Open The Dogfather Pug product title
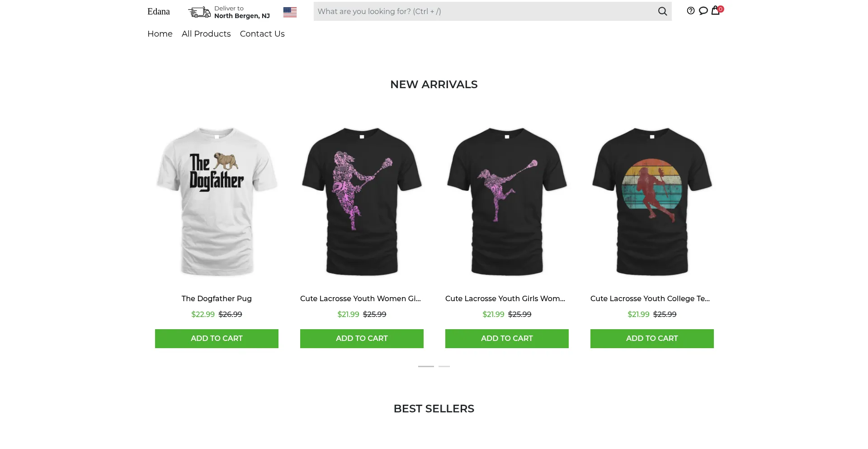Image resolution: width=868 pixels, height=449 pixels. (x=217, y=298)
